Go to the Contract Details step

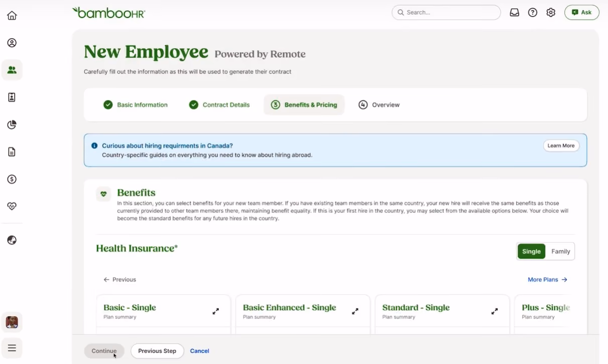click(219, 105)
